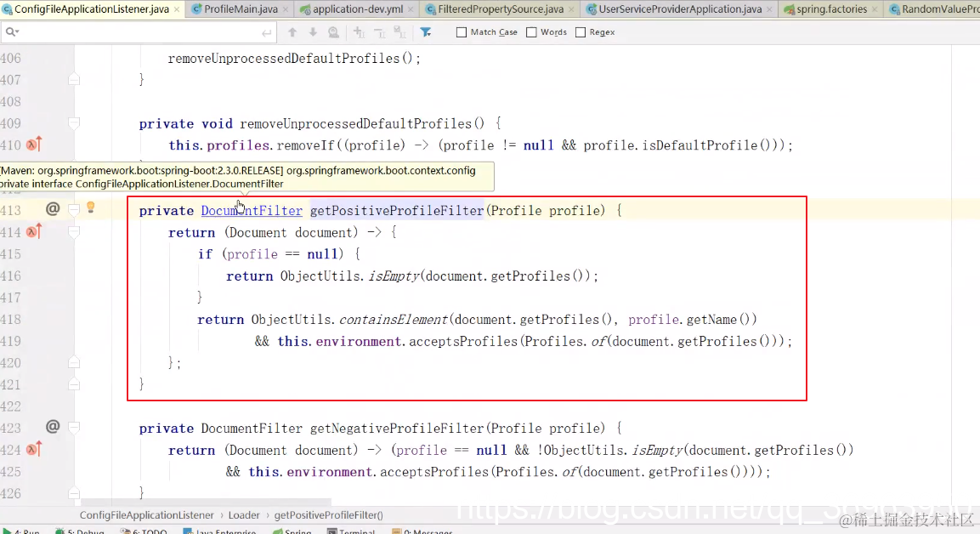Click ConfigFileApplicationListener breadcrumb

pos(146,515)
